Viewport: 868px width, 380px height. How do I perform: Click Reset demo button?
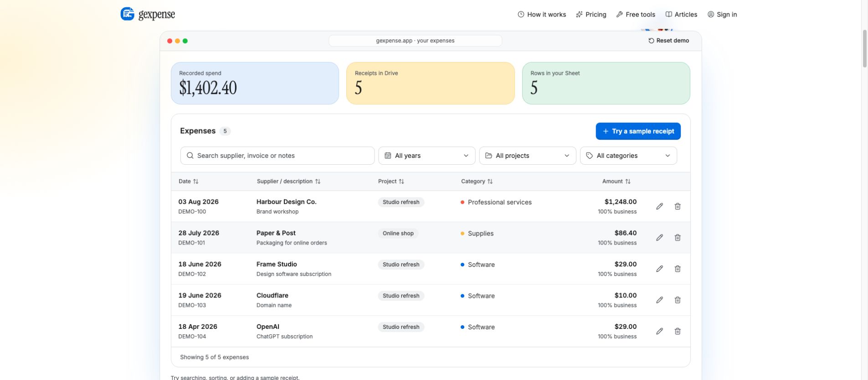click(x=668, y=41)
